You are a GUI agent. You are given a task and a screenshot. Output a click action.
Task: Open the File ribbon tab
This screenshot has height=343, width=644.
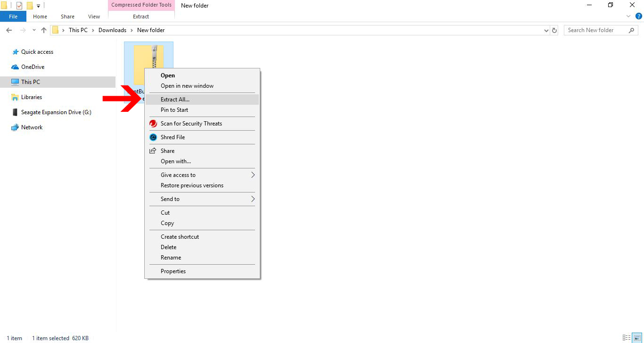13,17
